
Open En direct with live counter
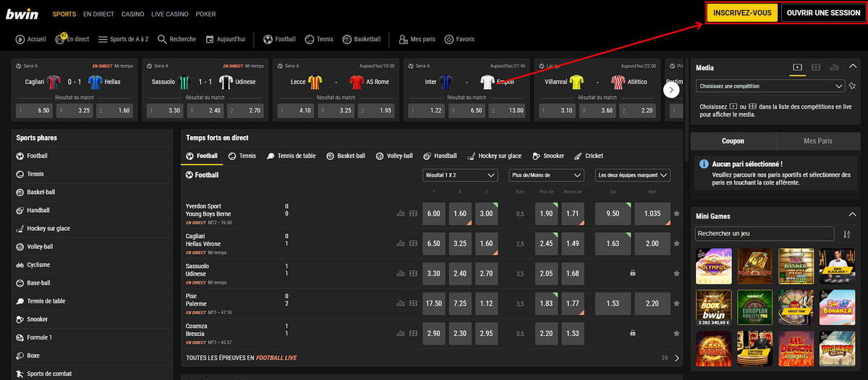point(72,39)
